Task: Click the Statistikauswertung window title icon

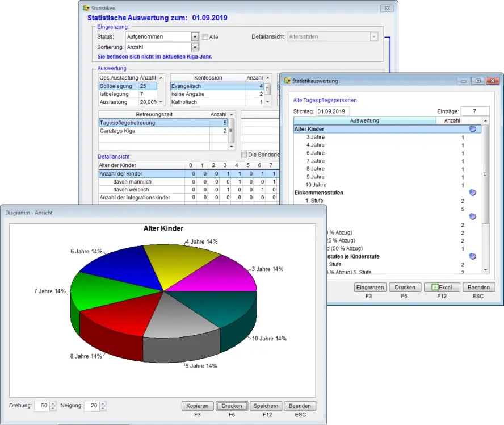Action: point(287,81)
